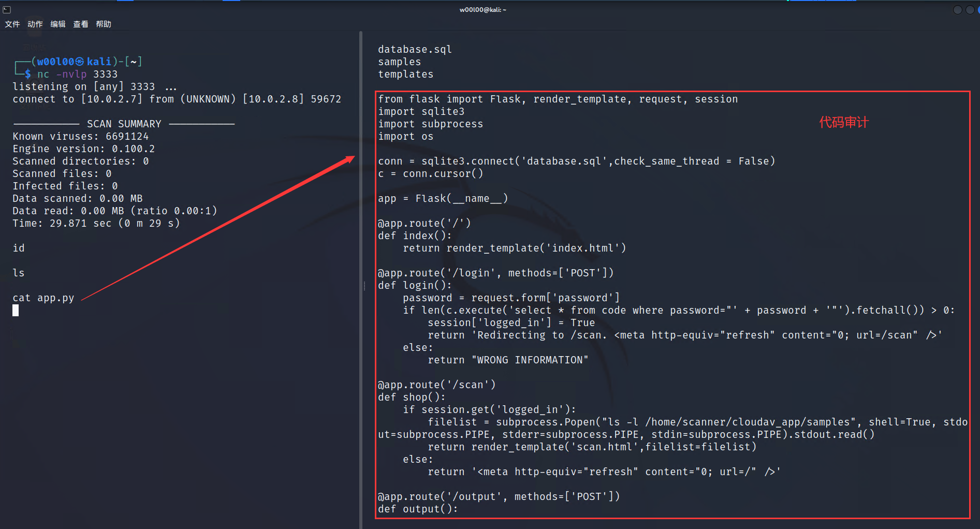Viewport: 980px width, 529px height.
Task: Click the 'Time: 29.871 sec' line
Action: pos(96,223)
